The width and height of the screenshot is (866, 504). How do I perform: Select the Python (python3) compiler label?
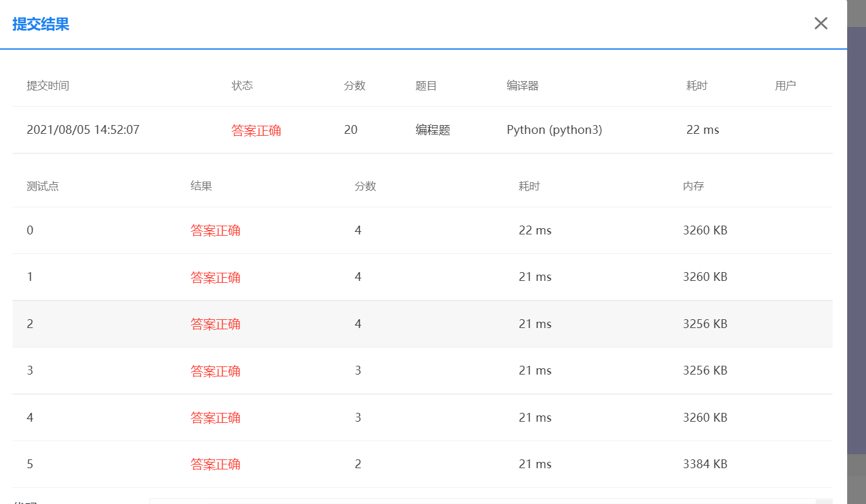[554, 129]
